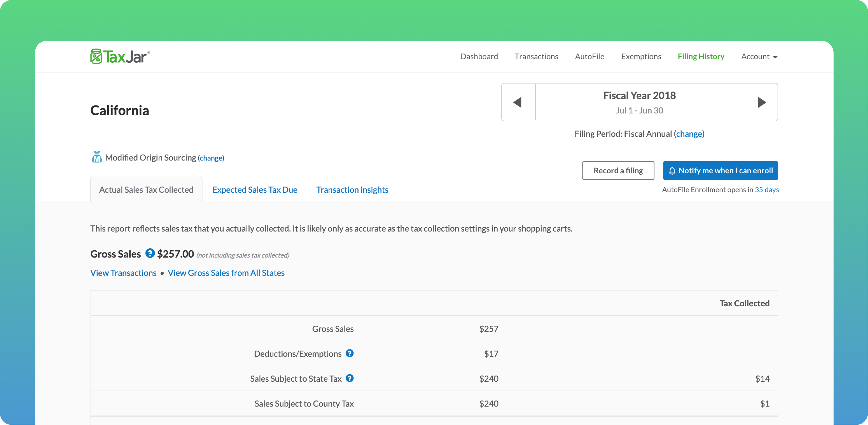Change the Filing Period setting
Image resolution: width=868 pixels, height=425 pixels.
[x=689, y=134]
